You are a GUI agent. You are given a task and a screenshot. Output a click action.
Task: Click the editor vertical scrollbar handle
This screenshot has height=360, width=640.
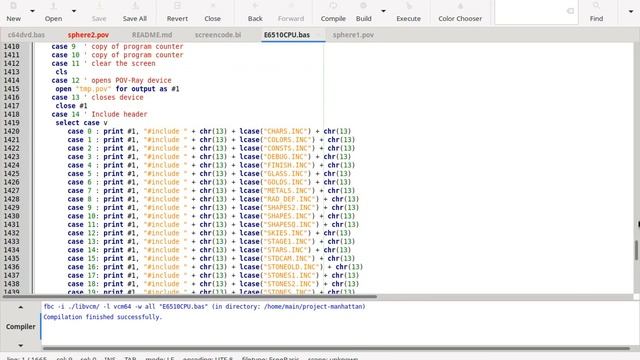pos(636,250)
